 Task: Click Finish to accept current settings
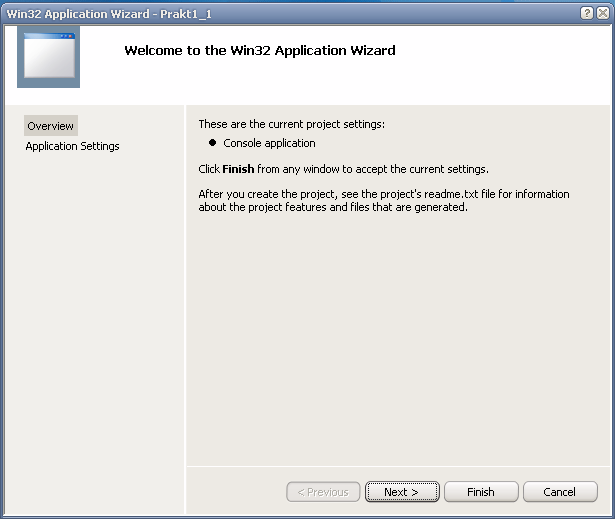pos(481,492)
